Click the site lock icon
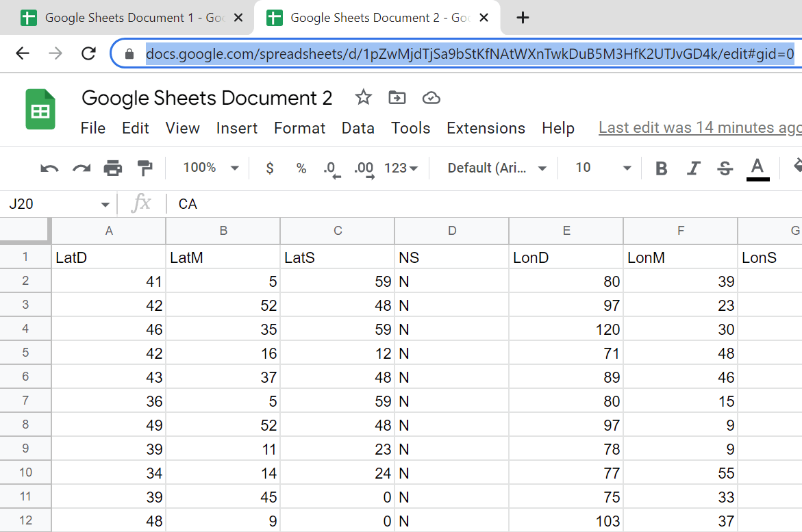 pos(129,53)
